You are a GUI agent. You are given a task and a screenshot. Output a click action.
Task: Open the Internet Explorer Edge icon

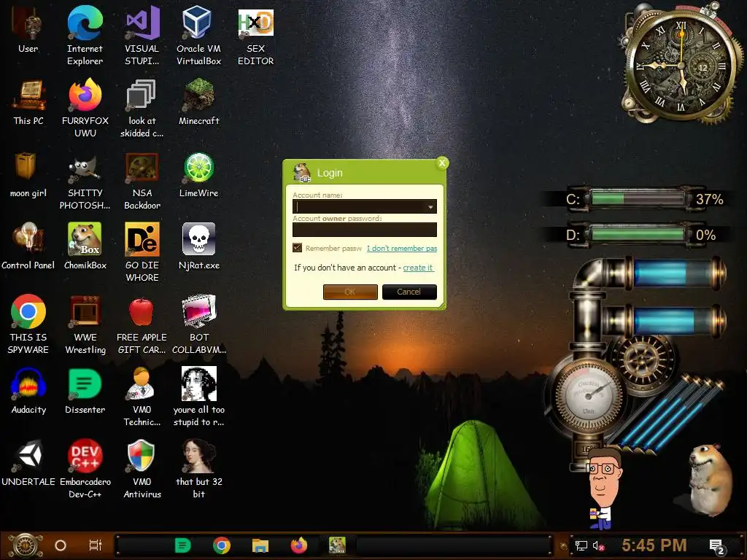85,36
